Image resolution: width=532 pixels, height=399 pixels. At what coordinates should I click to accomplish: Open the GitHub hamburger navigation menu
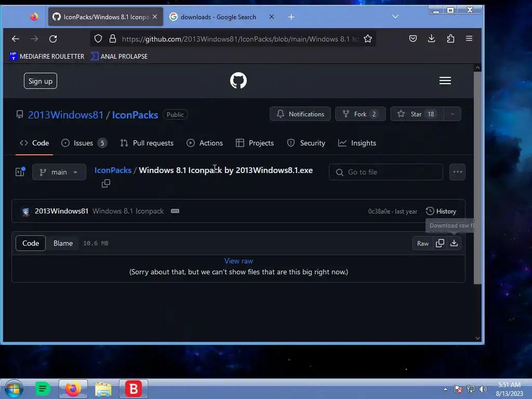click(445, 81)
